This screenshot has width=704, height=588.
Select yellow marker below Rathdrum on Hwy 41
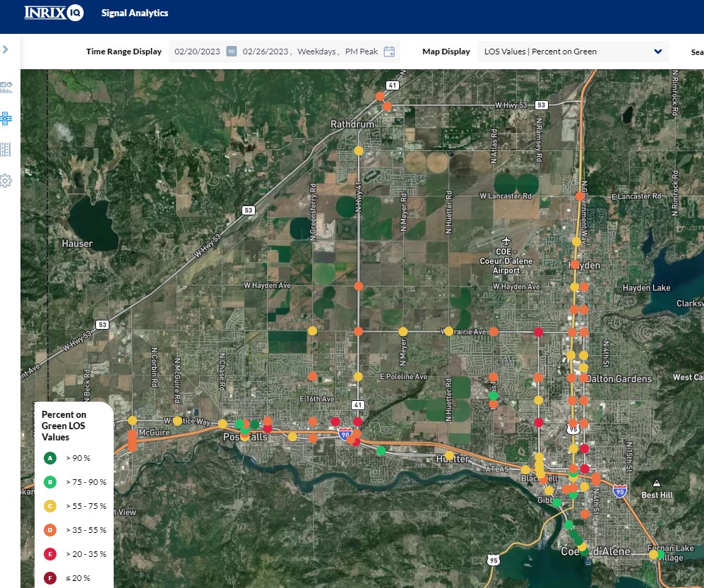pyautogui.click(x=358, y=151)
